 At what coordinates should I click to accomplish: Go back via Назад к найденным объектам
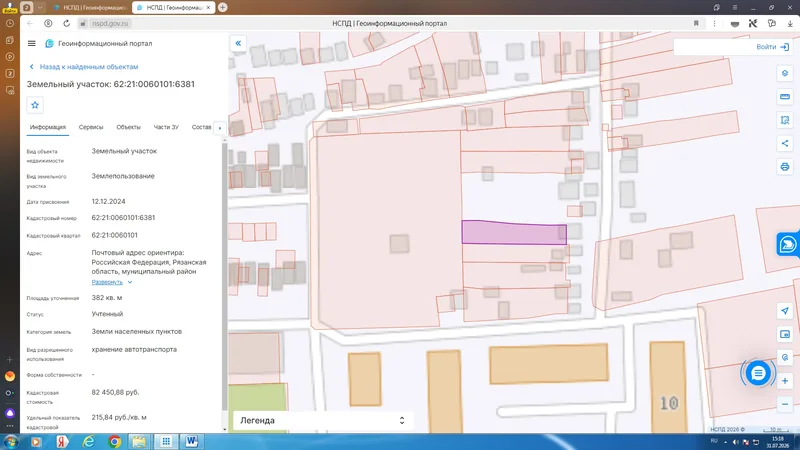[x=84, y=67]
